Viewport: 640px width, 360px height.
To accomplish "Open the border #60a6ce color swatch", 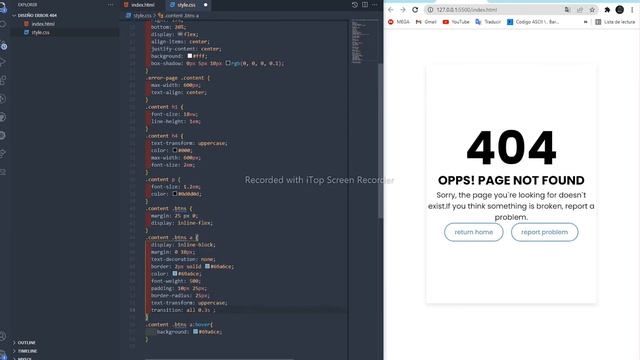I will click(x=207, y=267).
